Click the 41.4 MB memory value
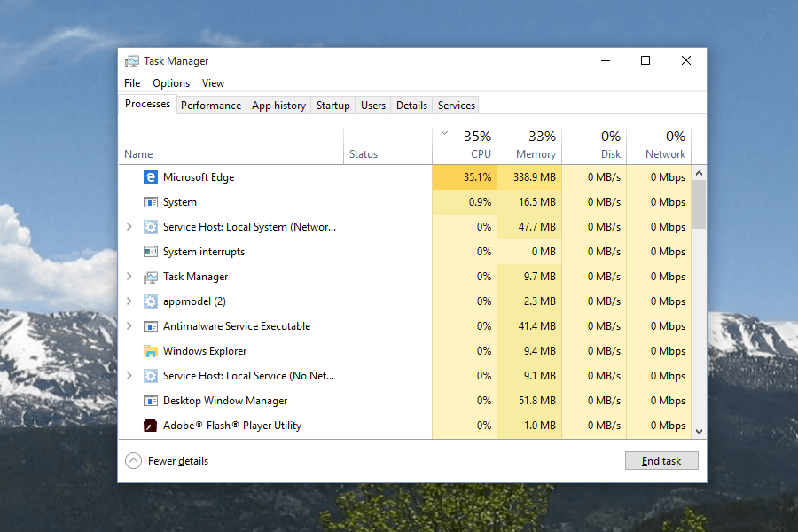This screenshot has height=532, width=798. pos(537,325)
